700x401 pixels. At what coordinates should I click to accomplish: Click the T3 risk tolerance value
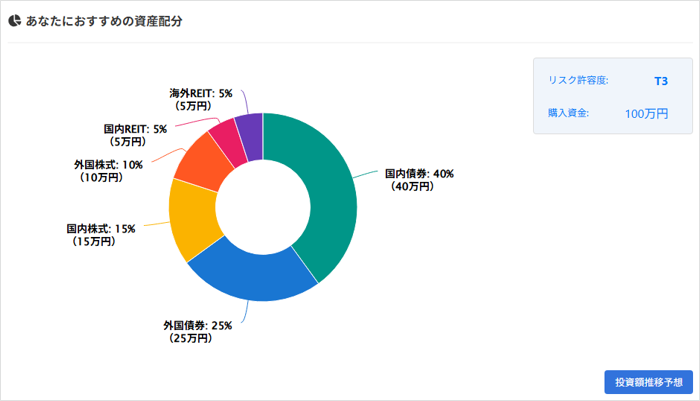point(660,80)
